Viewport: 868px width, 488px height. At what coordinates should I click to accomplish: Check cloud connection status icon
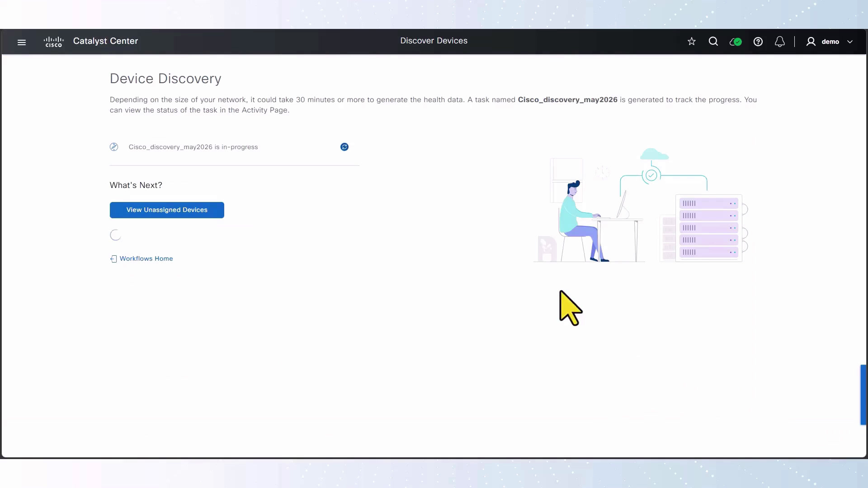coord(736,42)
